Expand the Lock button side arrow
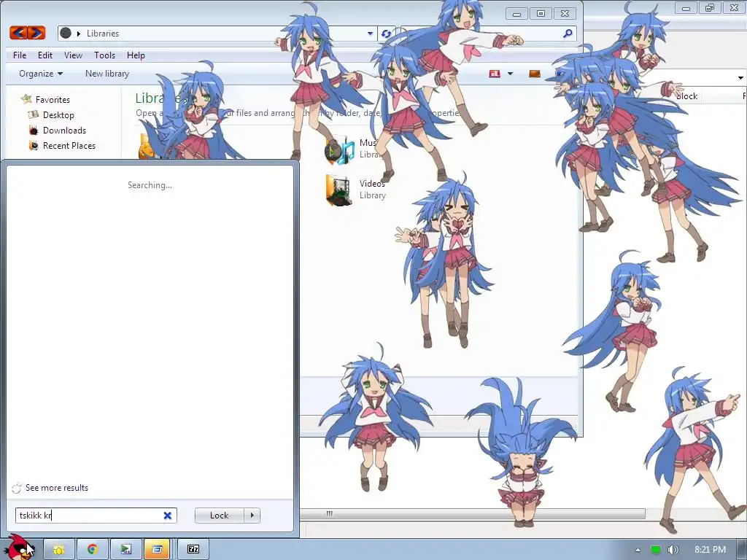 252,516
